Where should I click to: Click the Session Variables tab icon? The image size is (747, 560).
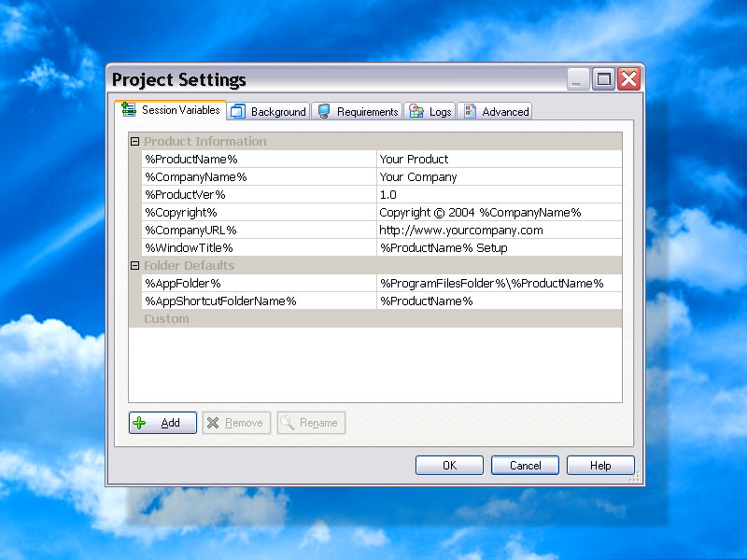pos(128,109)
